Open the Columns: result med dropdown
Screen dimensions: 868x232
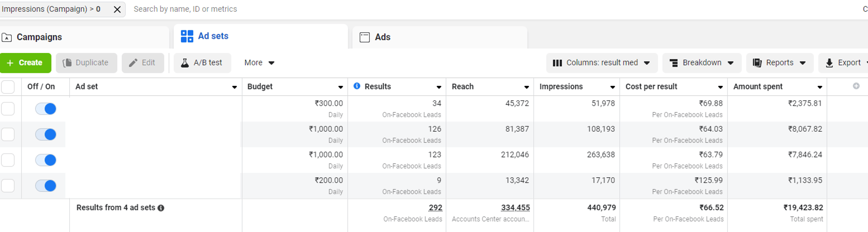point(601,63)
